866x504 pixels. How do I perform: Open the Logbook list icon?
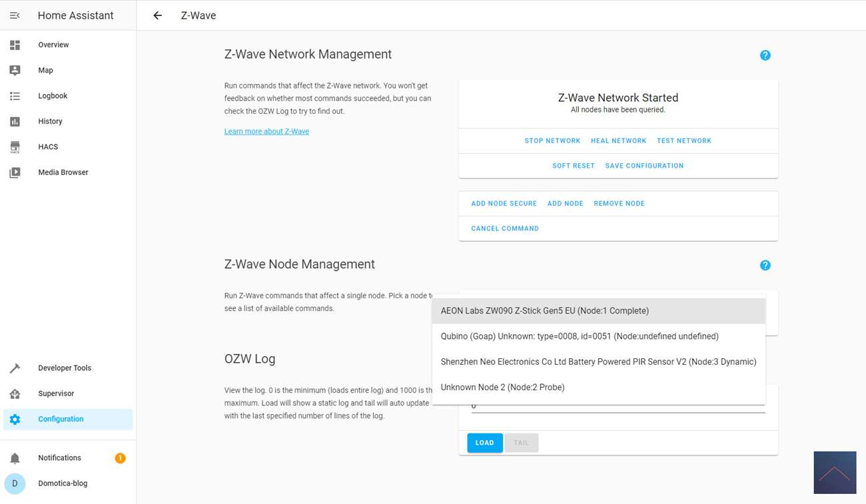pyautogui.click(x=15, y=96)
